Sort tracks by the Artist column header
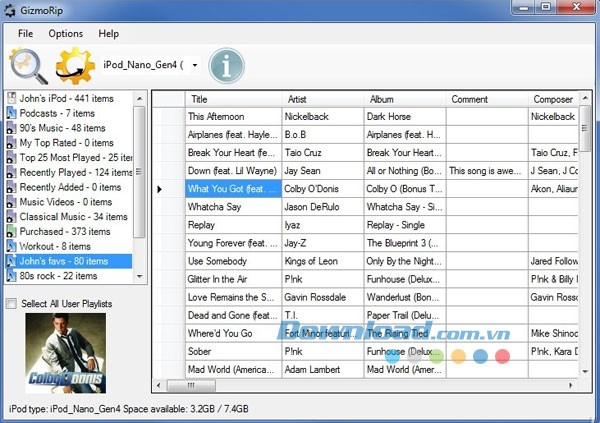 pos(297,99)
